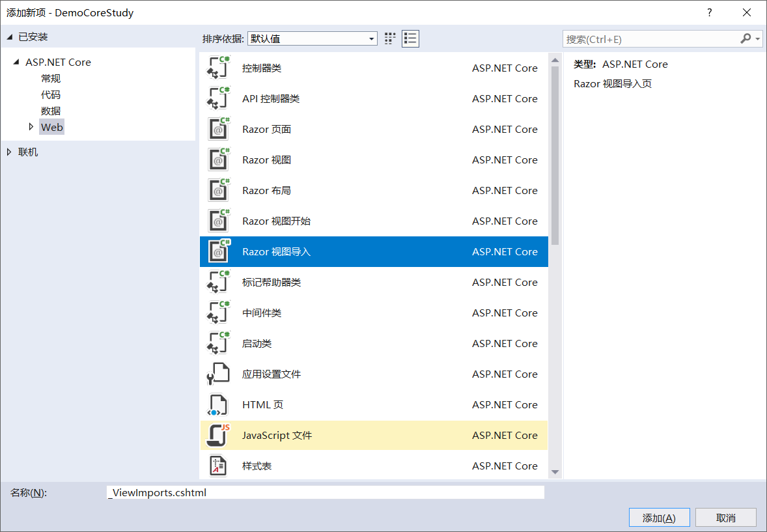Click the HTML 页 file icon
767x532 pixels.
[218, 404]
